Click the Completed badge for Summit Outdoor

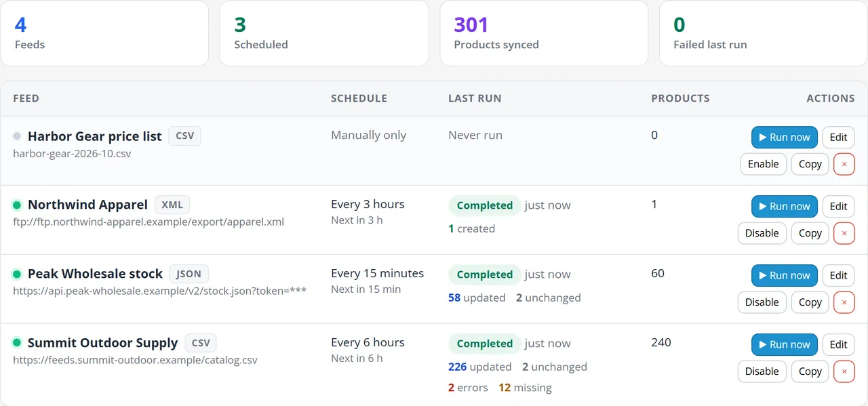point(485,344)
